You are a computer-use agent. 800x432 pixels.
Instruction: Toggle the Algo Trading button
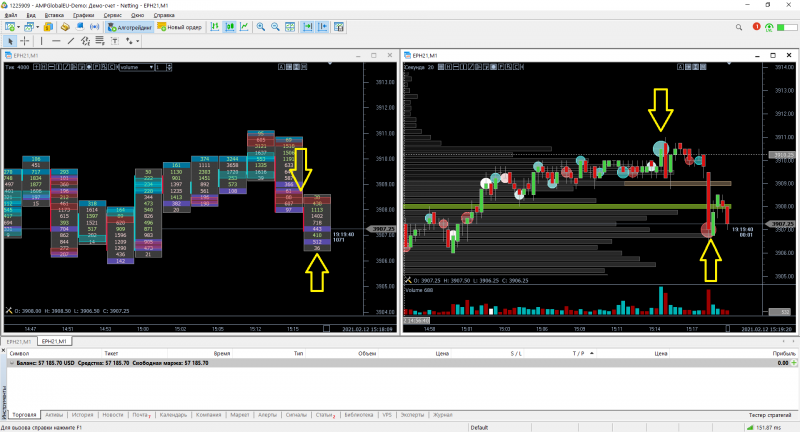[x=130, y=27]
